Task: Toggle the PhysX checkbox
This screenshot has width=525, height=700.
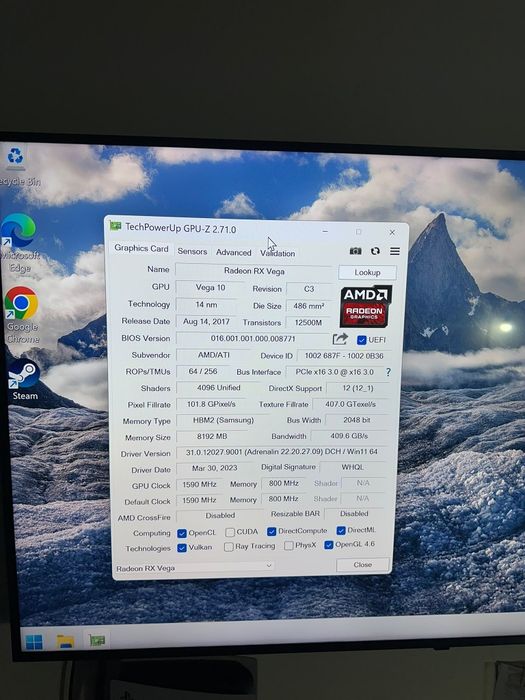Action: (x=289, y=546)
